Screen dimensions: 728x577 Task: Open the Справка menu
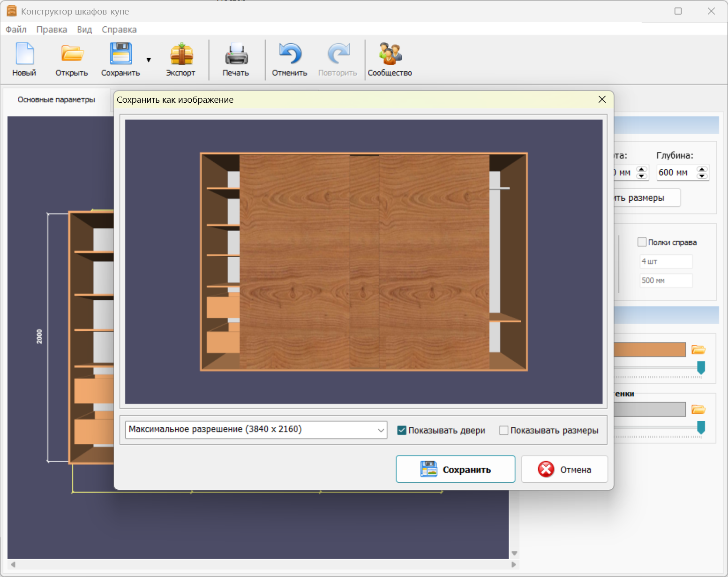119,30
